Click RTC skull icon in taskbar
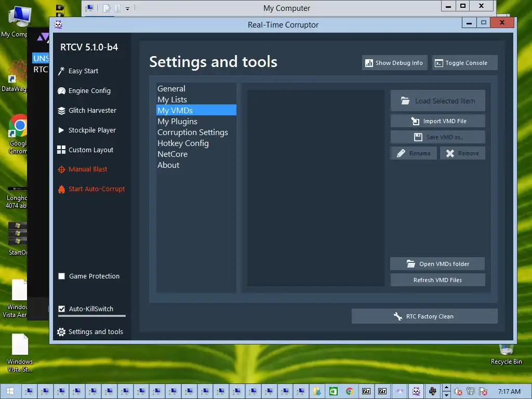 coord(416,391)
